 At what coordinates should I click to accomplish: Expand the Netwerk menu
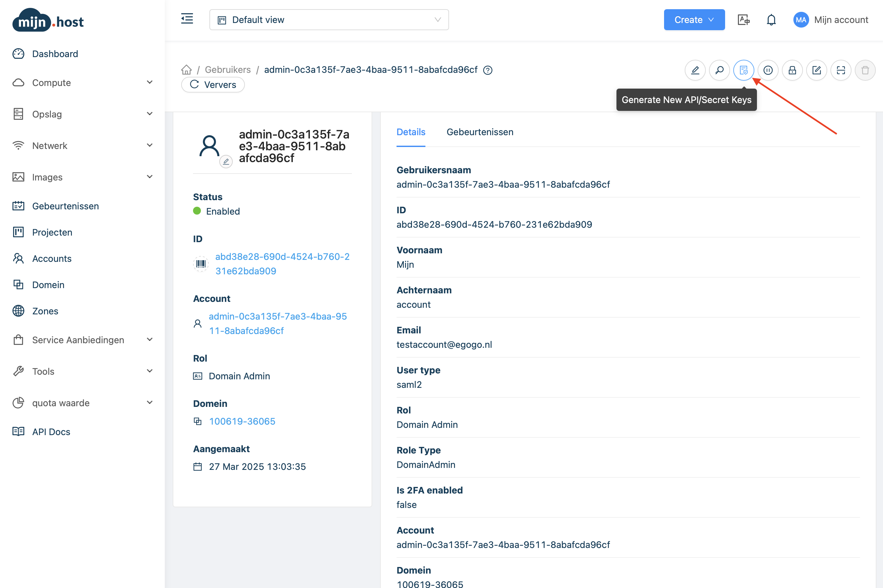[82, 145]
